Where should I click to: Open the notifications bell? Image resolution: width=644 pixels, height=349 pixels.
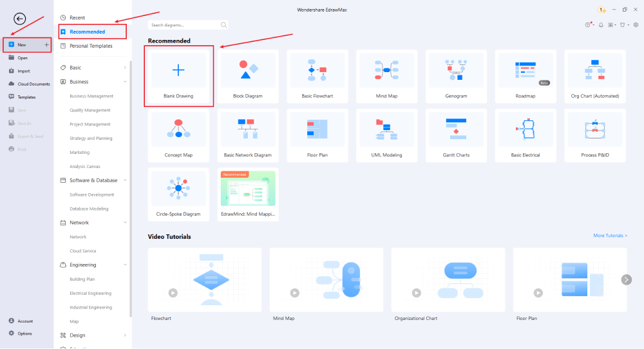(601, 25)
